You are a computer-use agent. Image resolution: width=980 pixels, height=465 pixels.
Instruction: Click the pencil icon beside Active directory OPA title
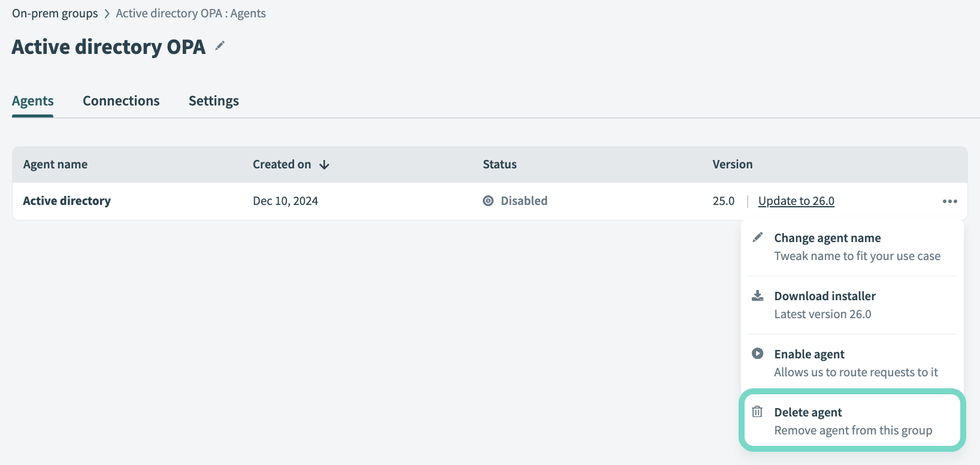tap(220, 46)
